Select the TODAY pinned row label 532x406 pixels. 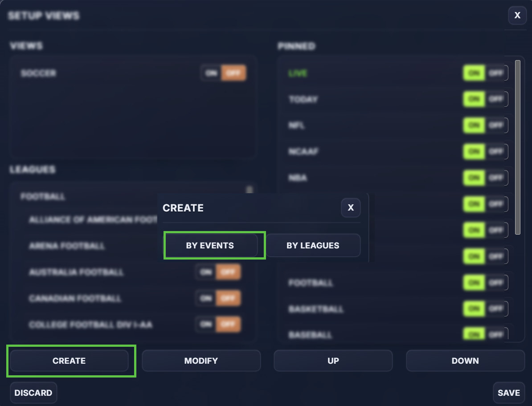pyautogui.click(x=303, y=99)
